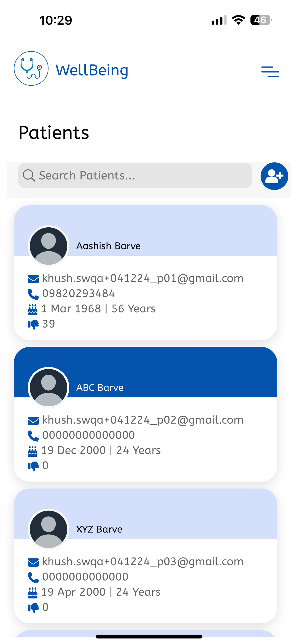Screen dimensions: 298x644
Task: Tap the thumbs-down icon on ABC Barve's card
Action: (33, 466)
